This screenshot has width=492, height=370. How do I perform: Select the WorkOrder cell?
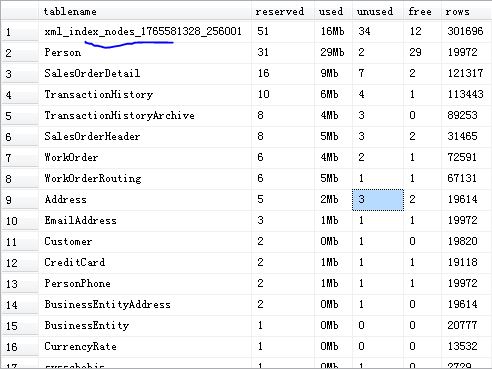145,158
